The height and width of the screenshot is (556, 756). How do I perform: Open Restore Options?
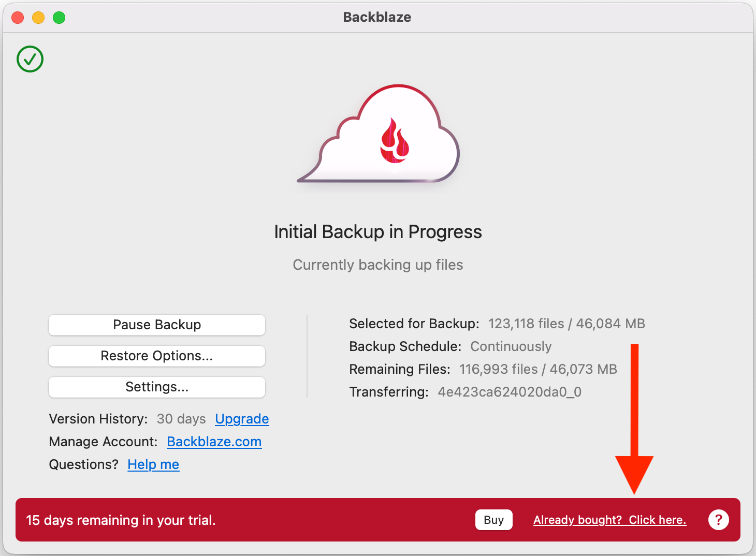pos(157,356)
